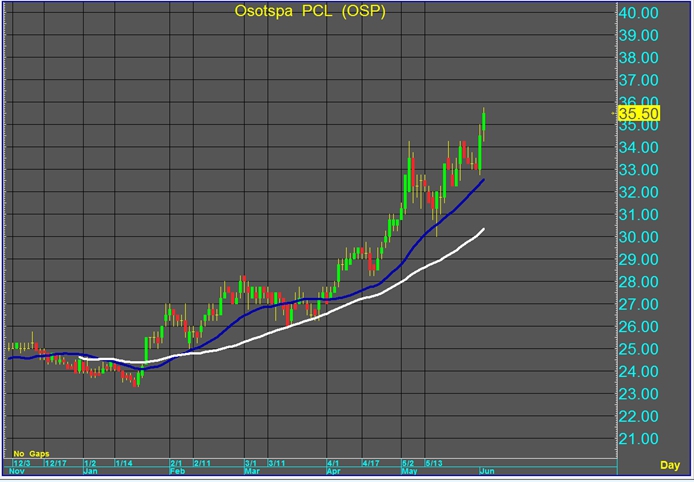Click the 12/3 date label
This screenshot has height=482, width=694.
(22, 463)
